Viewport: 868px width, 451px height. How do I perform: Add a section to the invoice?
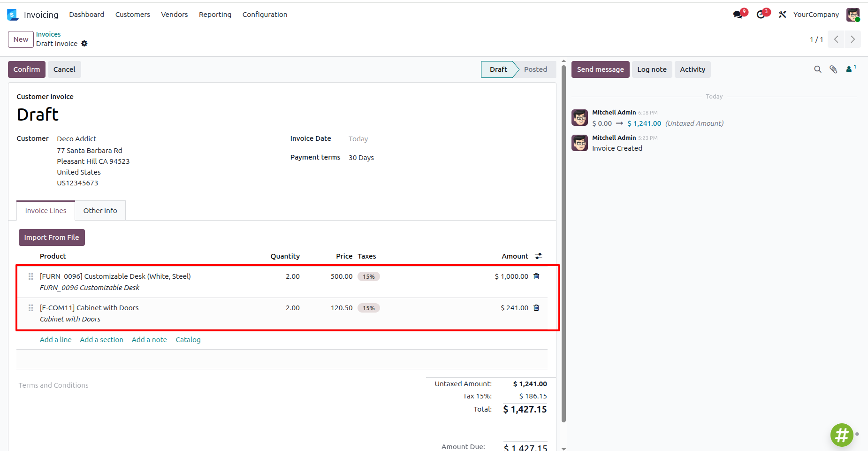[x=102, y=340]
